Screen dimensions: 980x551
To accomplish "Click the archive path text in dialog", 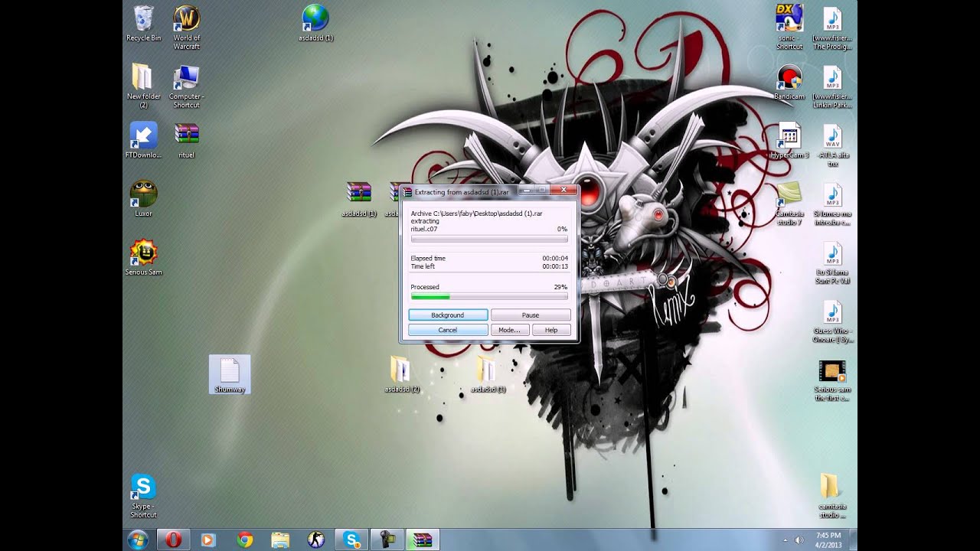I will pos(476,214).
